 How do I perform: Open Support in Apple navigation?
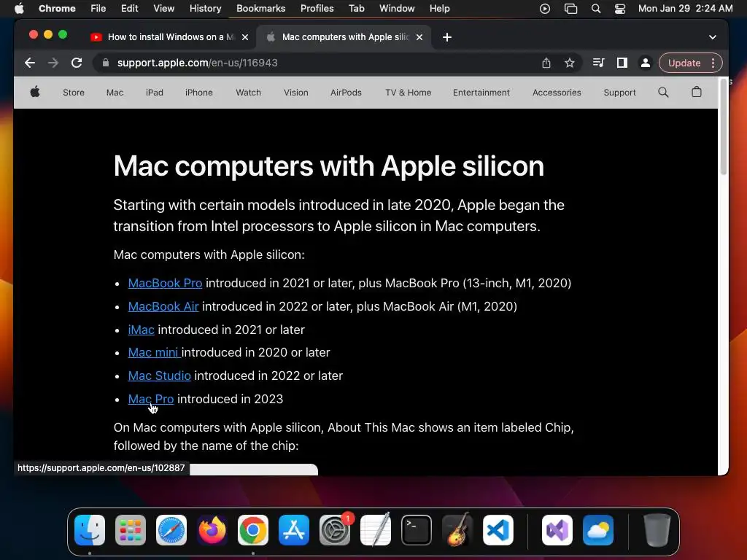619,93
